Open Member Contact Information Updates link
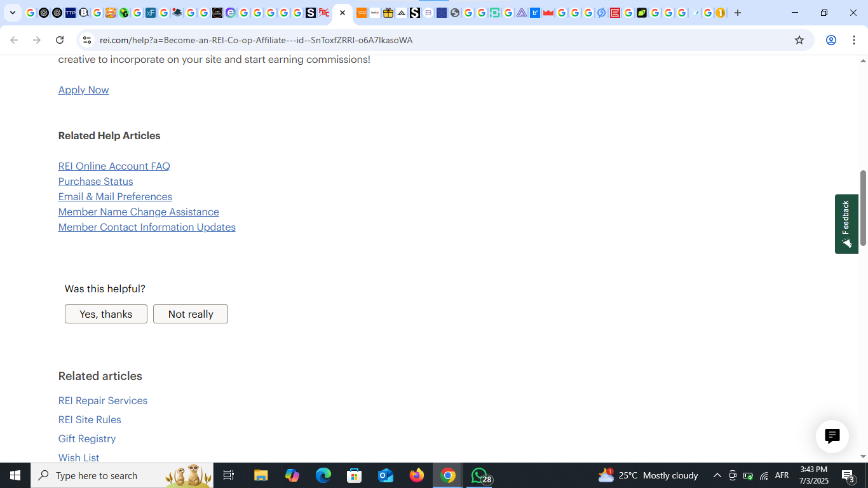This screenshot has height=488, width=868. tap(147, 227)
